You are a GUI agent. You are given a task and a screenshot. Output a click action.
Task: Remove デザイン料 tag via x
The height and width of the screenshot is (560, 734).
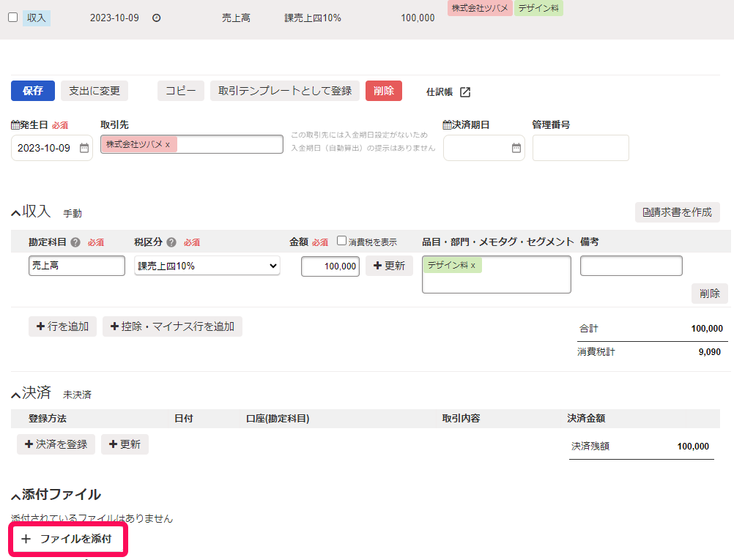pyautogui.click(x=473, y=265)
